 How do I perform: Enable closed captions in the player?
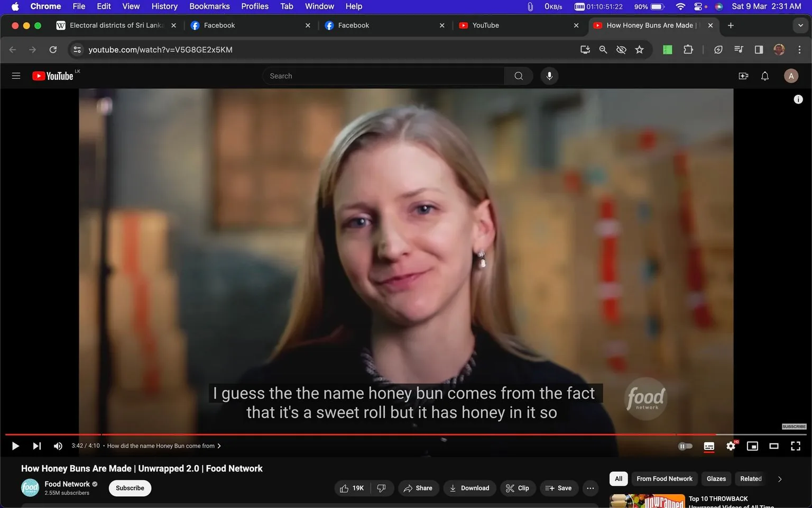point(709,446)
